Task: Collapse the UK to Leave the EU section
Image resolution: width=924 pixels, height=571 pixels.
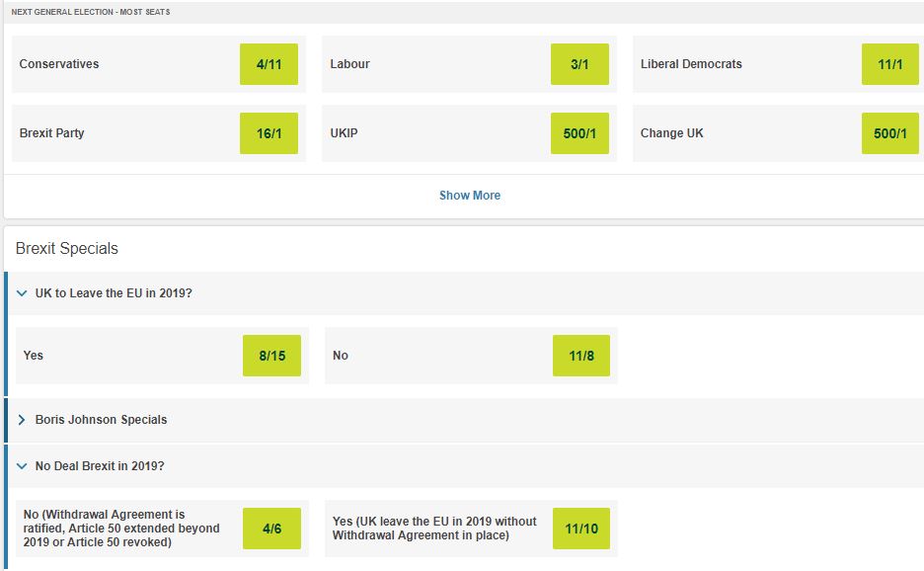Action: point(22,293)
